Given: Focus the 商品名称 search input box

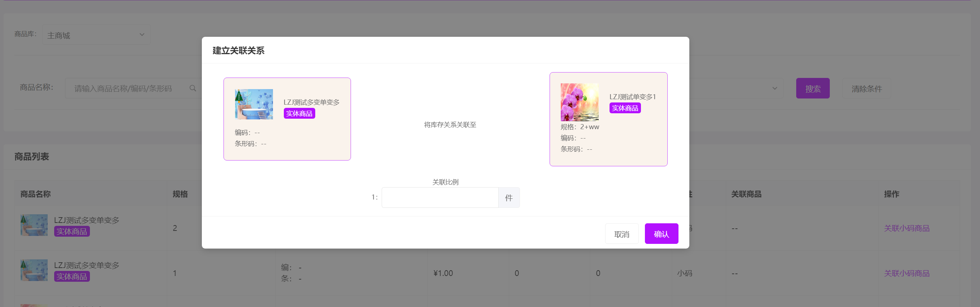Looking at the screenshot, I should [x=129, y=88].
